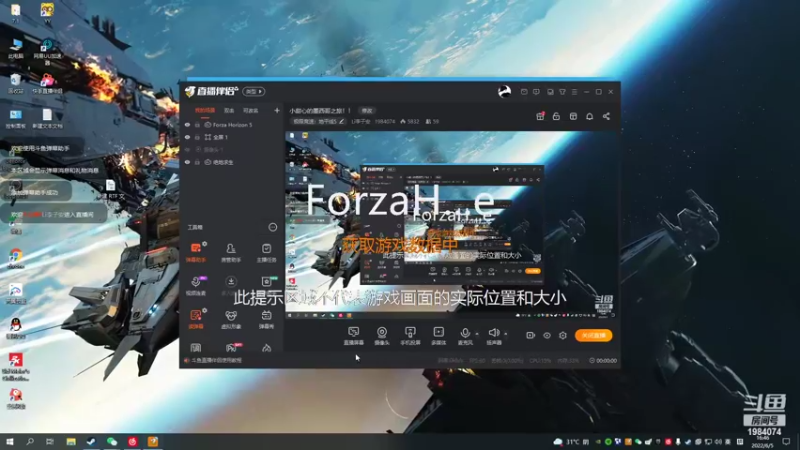The image size is (800, 450).
Task: Toggle the room lock icon
Action: click(x=556, y=116)
